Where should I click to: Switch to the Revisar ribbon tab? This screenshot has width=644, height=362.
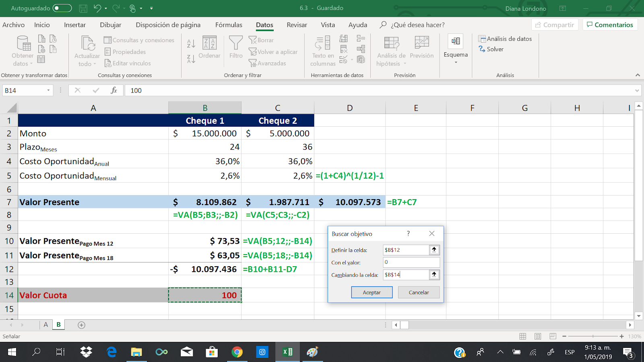[x=297, y=25]
